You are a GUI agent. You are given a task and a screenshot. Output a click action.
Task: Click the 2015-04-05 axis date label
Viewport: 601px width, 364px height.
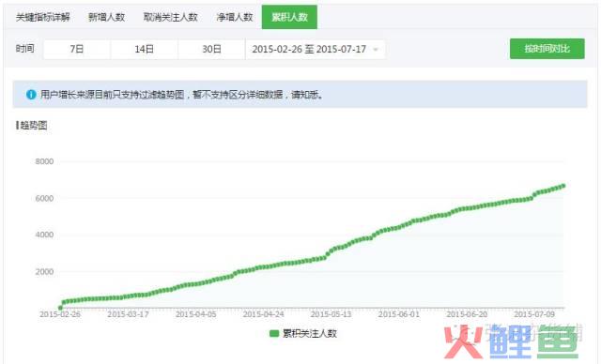pos(196,314)
